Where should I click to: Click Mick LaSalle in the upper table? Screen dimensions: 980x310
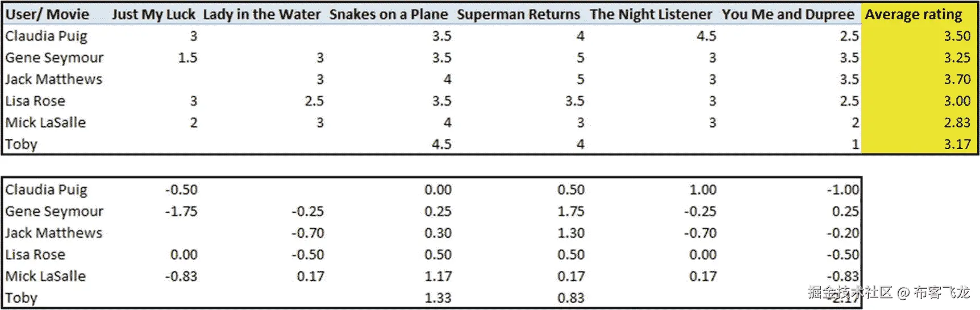pyautogui.click(x=45, y=123)
